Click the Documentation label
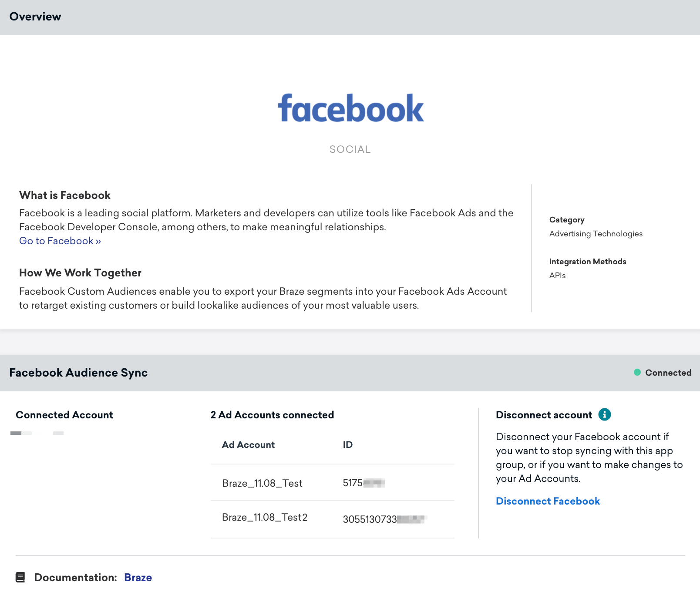Viewport: 700px width, 599px height. click(76, 577)
